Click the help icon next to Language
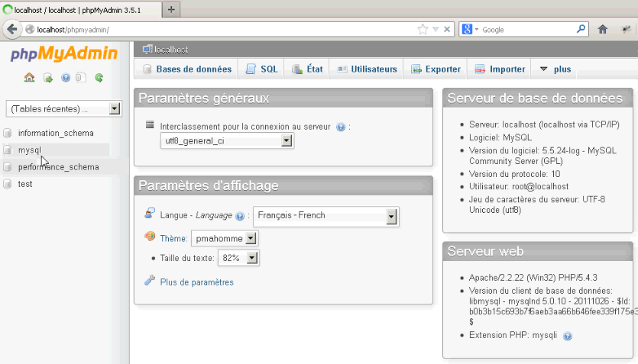The height and width of the screenshot is (364, 638). [x=240, y=216]
